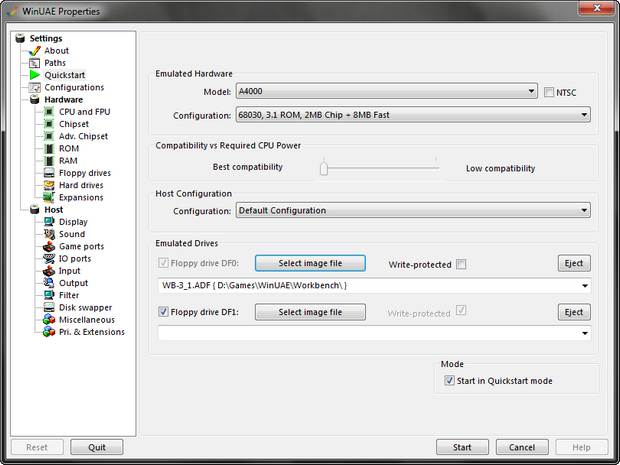The width and height of the screenshot is (620, 465).
Task: Click the Start button
Action: 462,447
